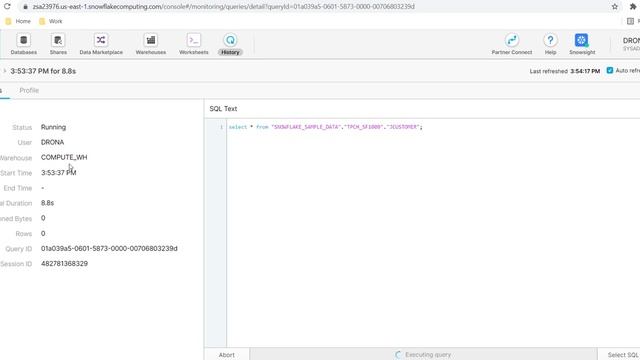Click the Start Time value 3:53:37 PM
Viewport: 640px width, 360px height.
point(58,173)
